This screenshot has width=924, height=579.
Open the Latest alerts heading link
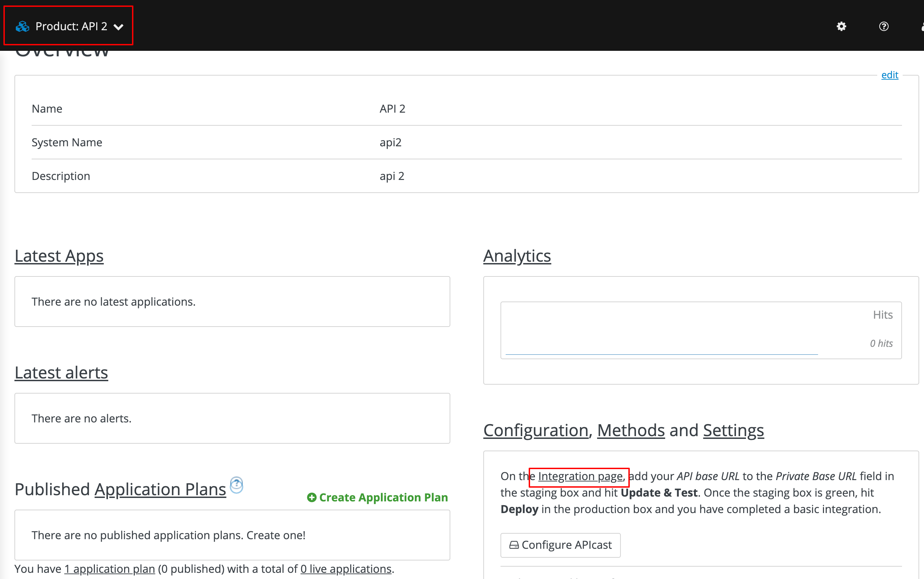tap(61, 373)
